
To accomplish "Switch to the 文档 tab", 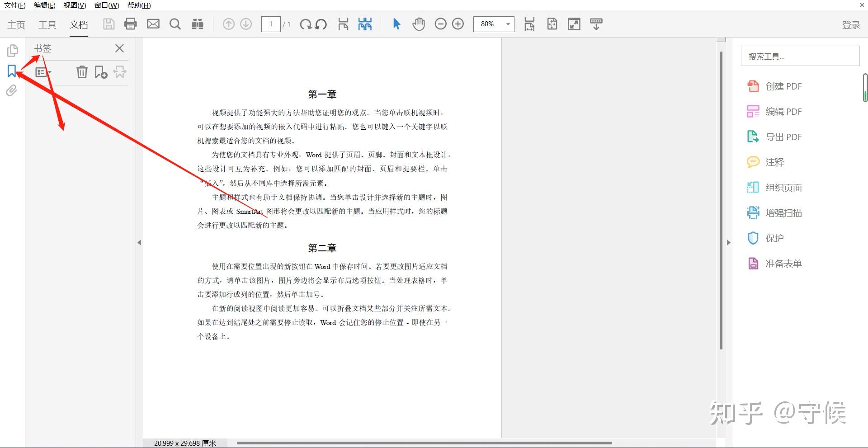I will (79, 25).
